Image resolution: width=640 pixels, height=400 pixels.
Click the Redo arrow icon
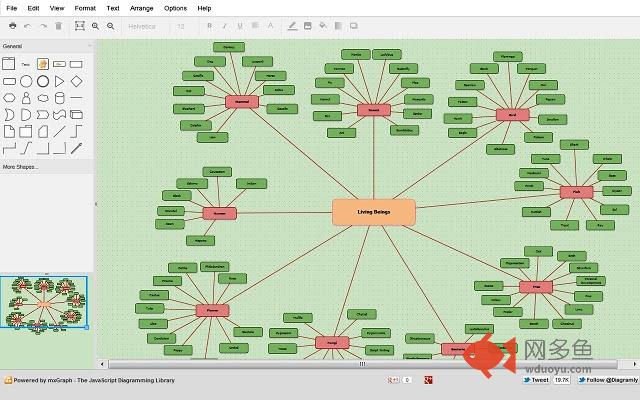(x=43, y=26)
